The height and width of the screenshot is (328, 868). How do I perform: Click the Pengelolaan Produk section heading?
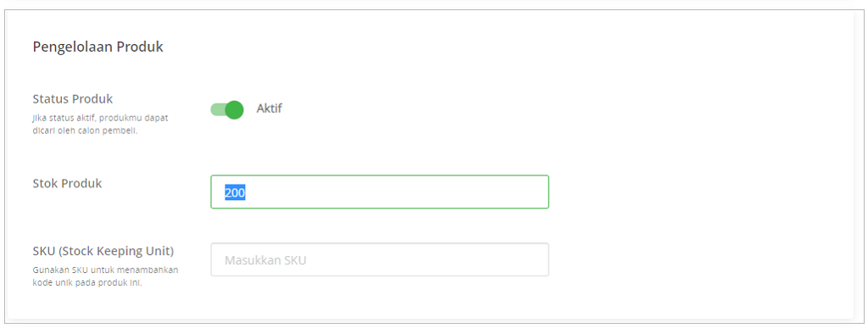point(98,47)
